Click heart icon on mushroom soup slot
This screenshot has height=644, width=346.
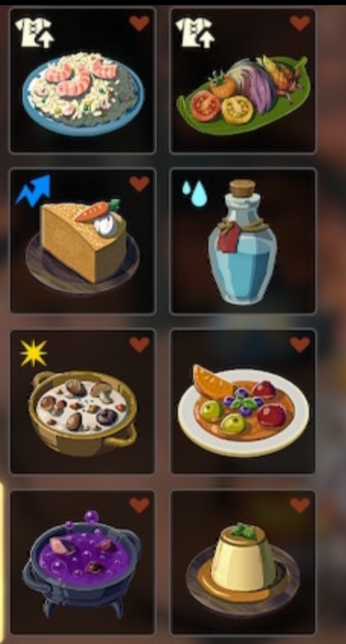pyautogui.click(x=139, y=344)
